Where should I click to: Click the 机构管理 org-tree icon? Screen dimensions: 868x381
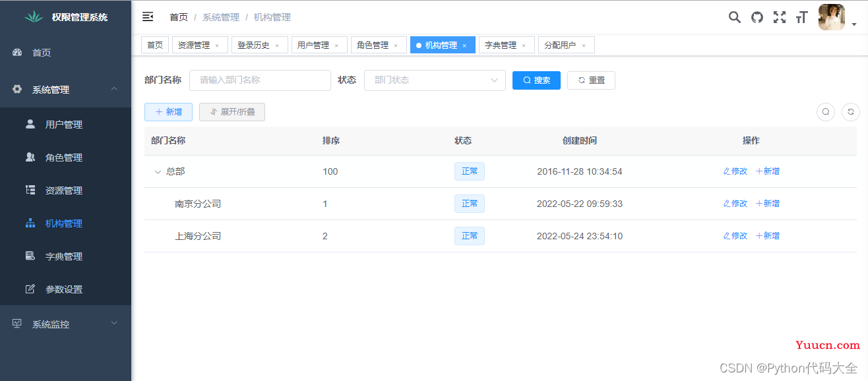(x=30, y=223)
